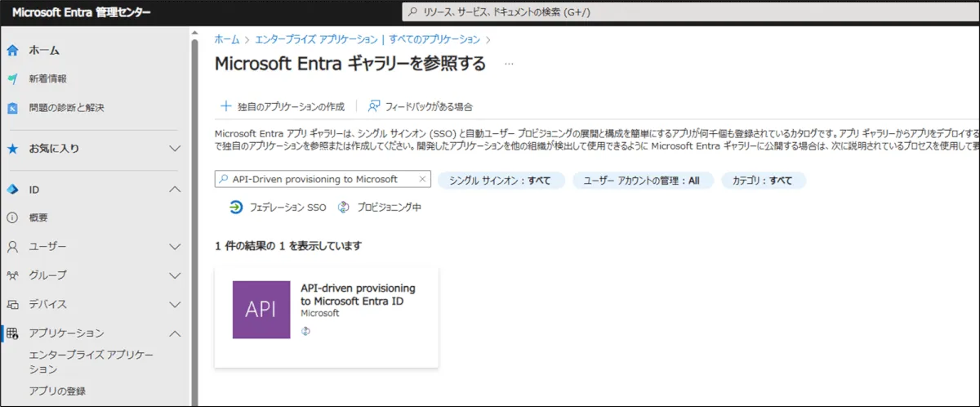Click the ID diamond icon
The image size is (980, 407).
pos(12,190)
